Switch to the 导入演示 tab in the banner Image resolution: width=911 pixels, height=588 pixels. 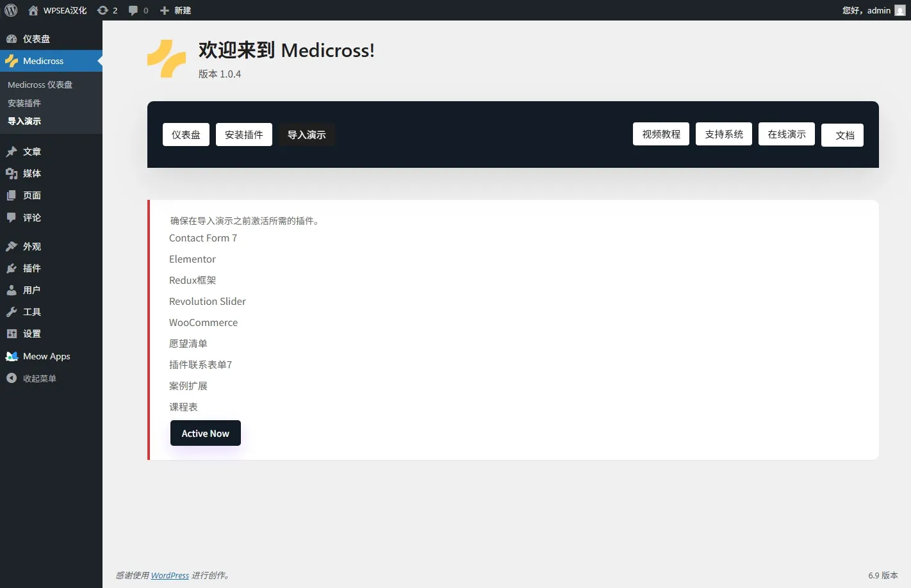tap(306, 135)
